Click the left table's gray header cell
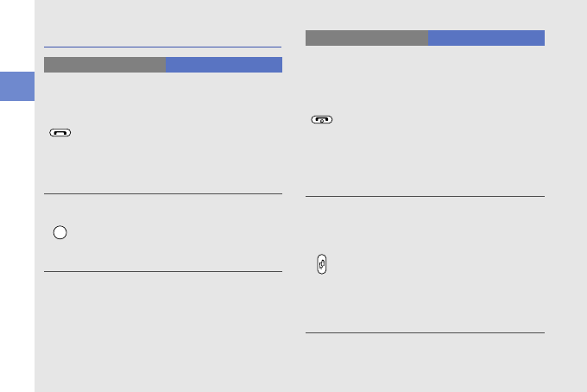Viewport: 587px width, 392px height. pyautogui.click(x=104, y=65)
